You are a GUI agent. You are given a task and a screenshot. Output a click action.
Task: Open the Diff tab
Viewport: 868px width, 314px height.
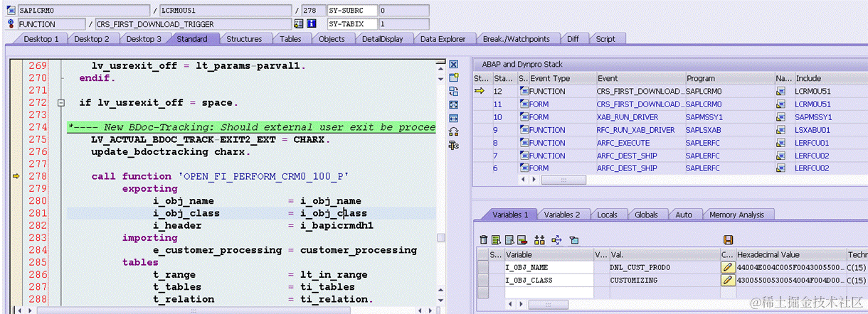(573, 39)
